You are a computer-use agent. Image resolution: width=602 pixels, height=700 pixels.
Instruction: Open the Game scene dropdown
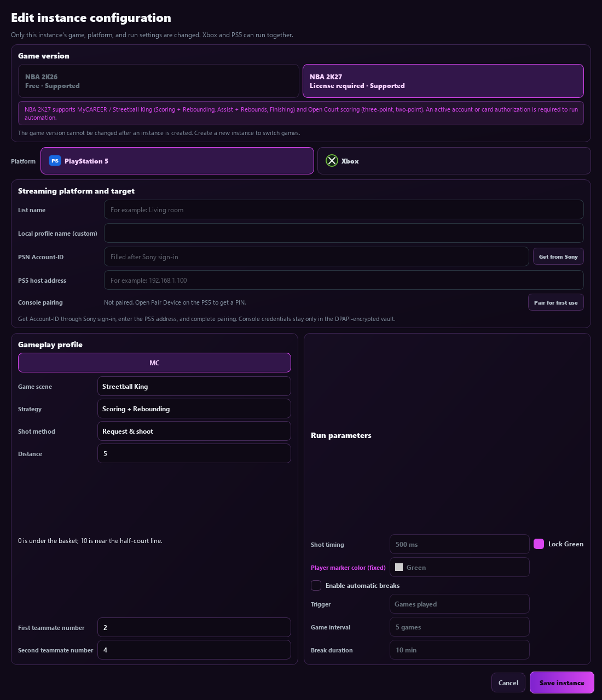(x=194, y=386)
